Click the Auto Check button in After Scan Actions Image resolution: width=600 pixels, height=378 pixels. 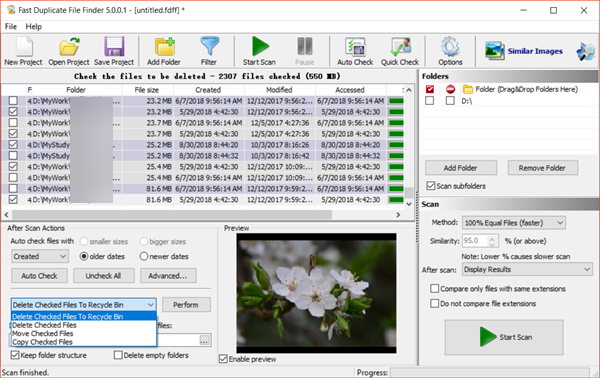click(x=39, y=276)
